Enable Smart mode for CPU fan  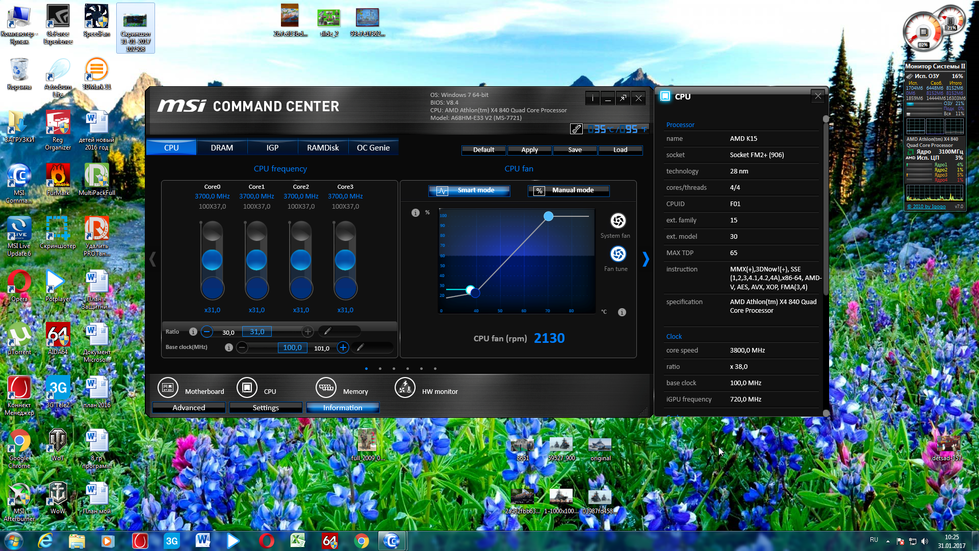(469, 190)
